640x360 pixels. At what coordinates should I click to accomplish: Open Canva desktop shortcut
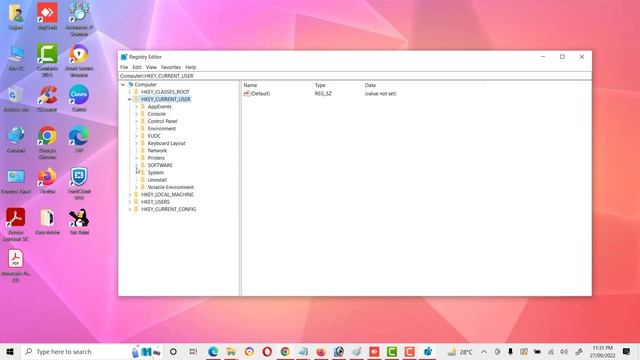tap(79, 98)
